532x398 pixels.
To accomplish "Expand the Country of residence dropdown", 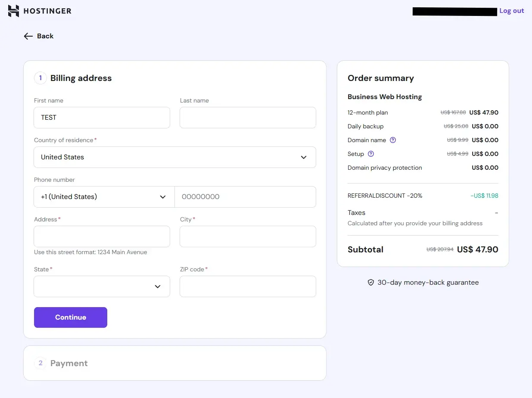I will point(174,157).
